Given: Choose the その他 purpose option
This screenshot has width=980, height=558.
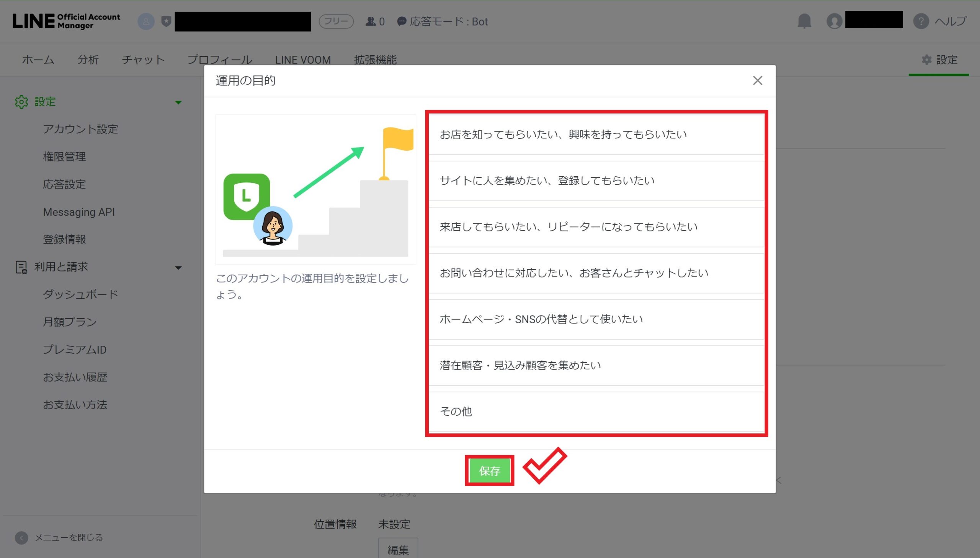Looking at the screenshot, I should [596, 412].
